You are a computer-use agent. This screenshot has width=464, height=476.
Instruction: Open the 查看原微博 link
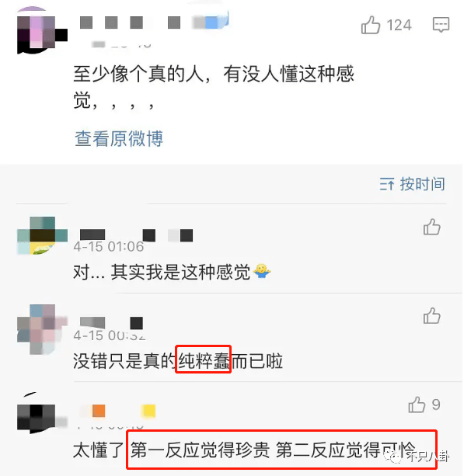(119, 139)
